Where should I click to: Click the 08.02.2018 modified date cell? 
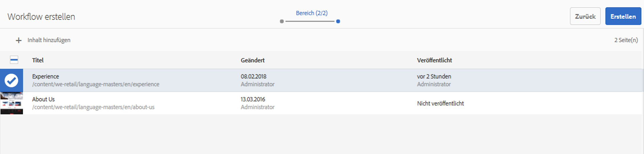click(x=253, y=76)
